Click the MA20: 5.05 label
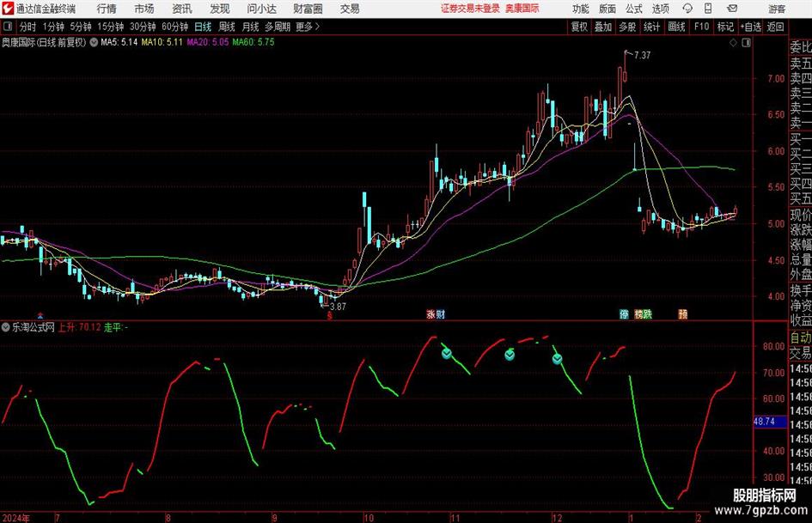Viewport: 812px width, 523px height. (208, 42)
